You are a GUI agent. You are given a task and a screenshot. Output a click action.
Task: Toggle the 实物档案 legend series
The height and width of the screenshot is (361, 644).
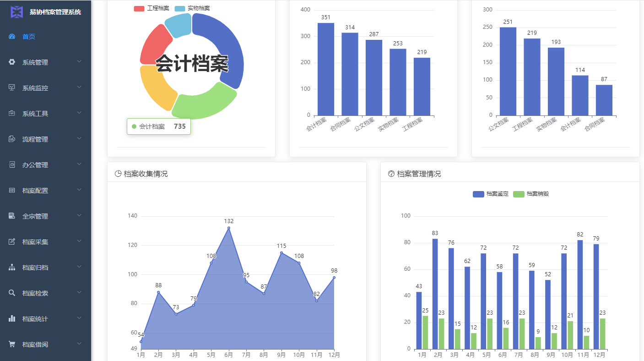click(x=192, y=8)
